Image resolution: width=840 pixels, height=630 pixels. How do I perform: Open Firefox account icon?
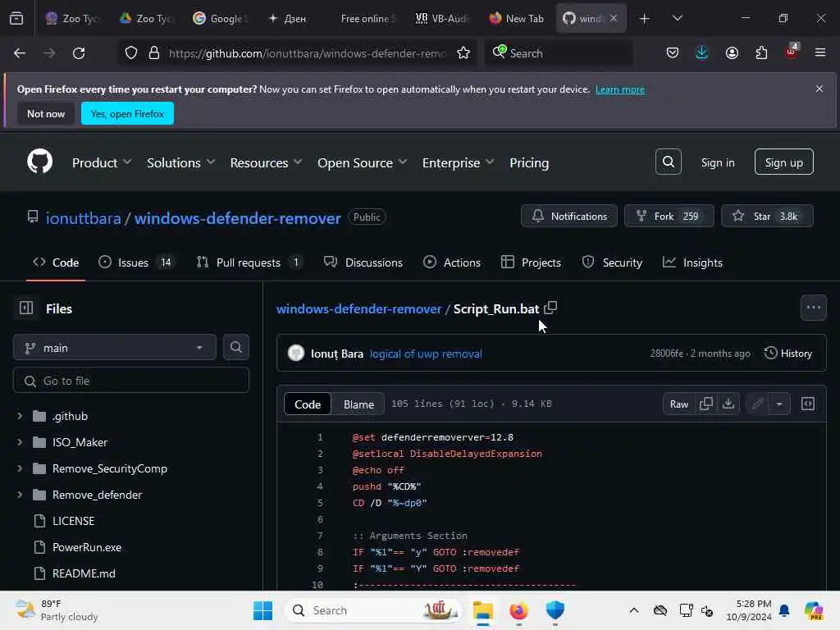coord(732,53)
